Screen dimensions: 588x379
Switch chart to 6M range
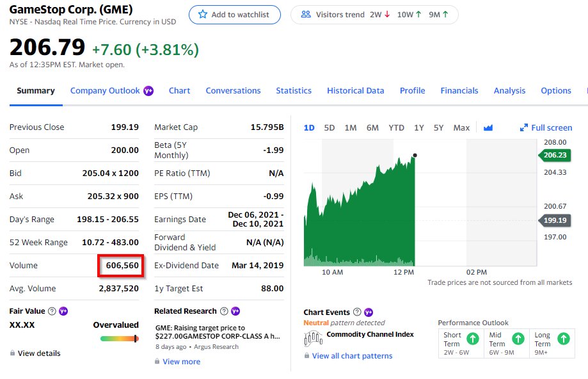pos(372,128)
